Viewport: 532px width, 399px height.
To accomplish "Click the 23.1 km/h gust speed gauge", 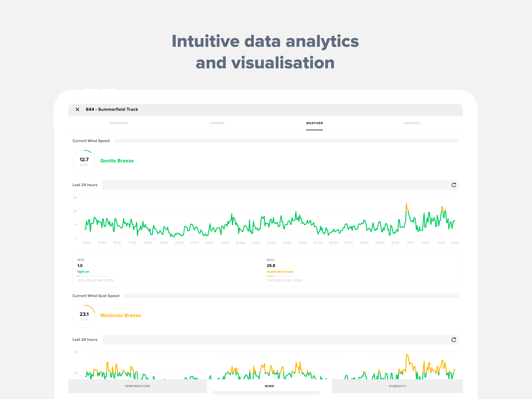I will pyautogui.click(x=84, y=316).
